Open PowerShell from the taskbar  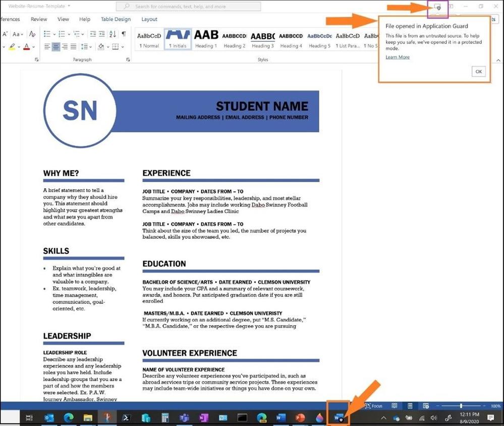click(126, 417)
